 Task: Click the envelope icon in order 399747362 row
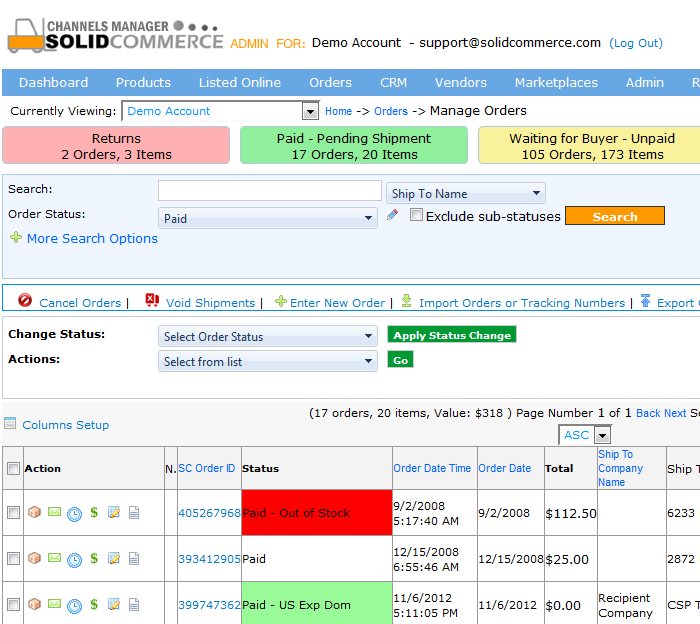(54, 603)
